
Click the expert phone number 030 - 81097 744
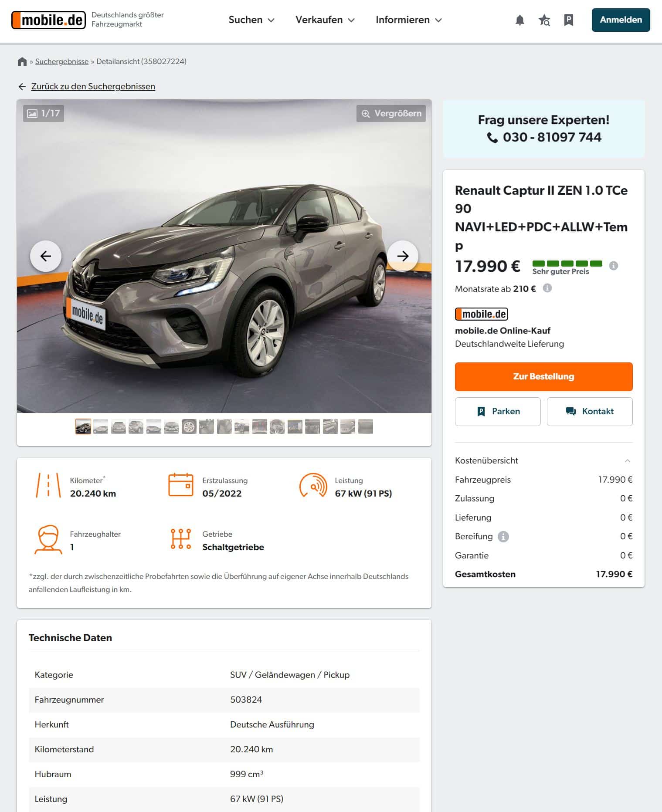552,137
